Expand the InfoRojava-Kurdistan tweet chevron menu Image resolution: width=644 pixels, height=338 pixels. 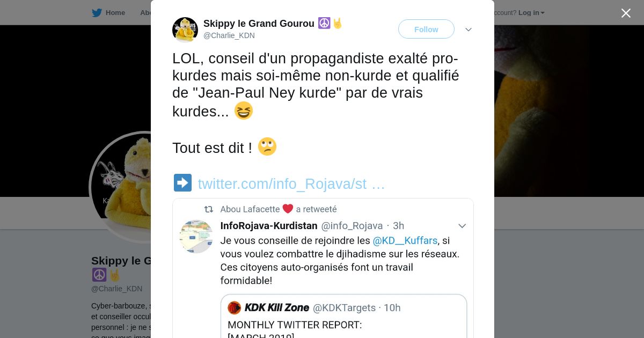point(462,226)
